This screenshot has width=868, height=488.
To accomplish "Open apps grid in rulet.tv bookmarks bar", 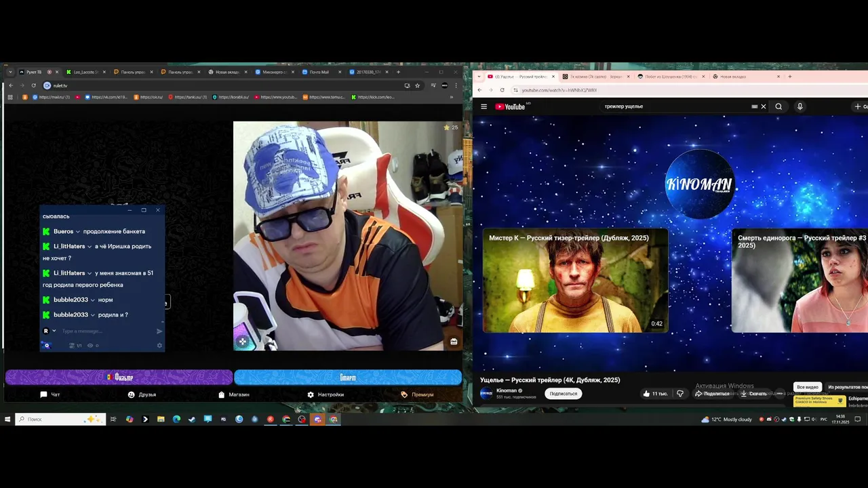I will 10,97.
